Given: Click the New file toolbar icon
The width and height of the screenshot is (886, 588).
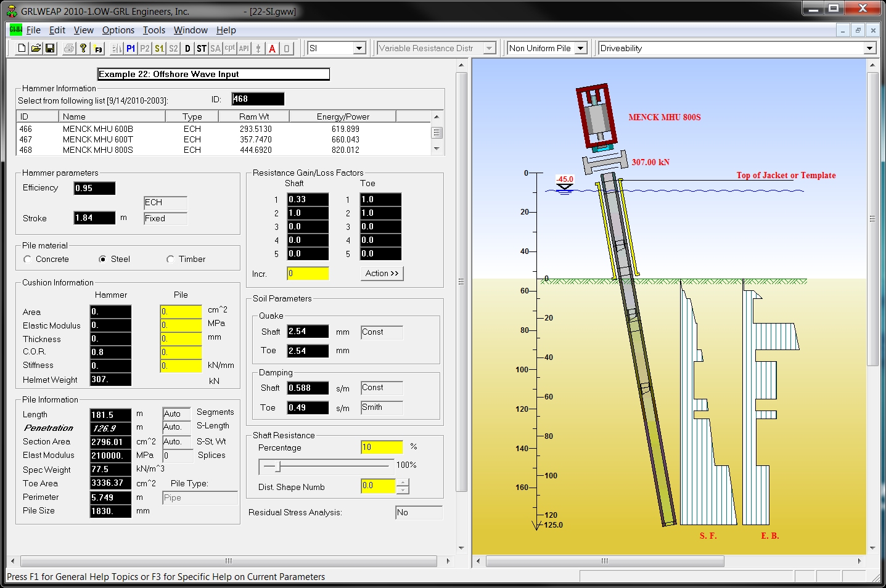Looking at the screenshot, I should pos(22,48).
